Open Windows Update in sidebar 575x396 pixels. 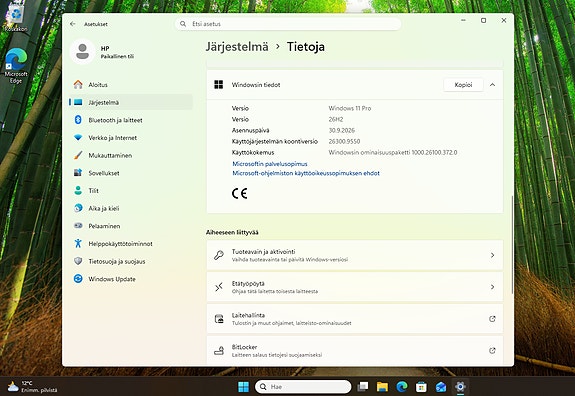click(x=131, y=279)
